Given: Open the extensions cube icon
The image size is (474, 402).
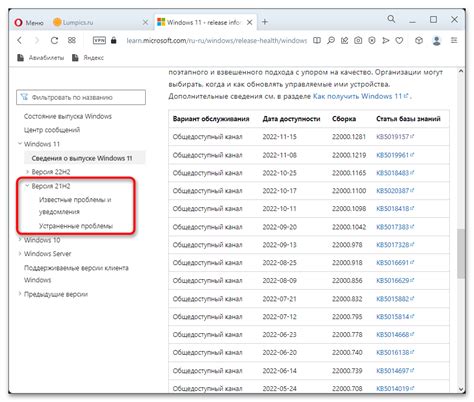Looking at the screenshot, I should point(419,40).
